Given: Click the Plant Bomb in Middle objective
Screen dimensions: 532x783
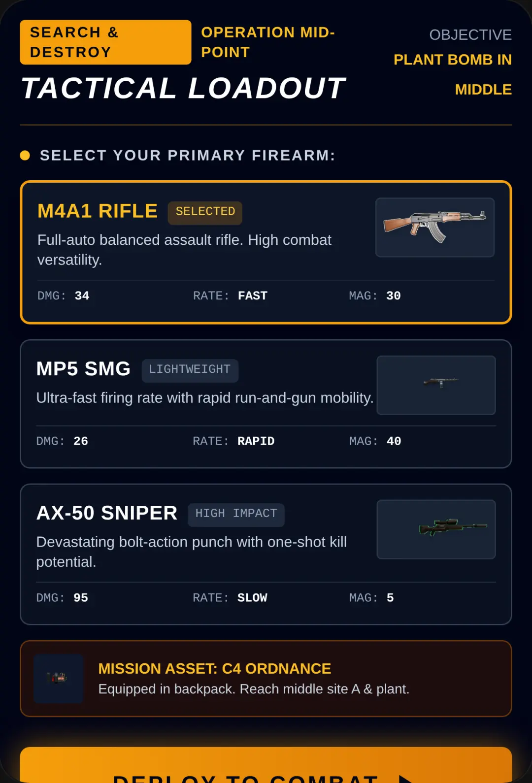Looking at the screenshot, I should pos(453,74).
